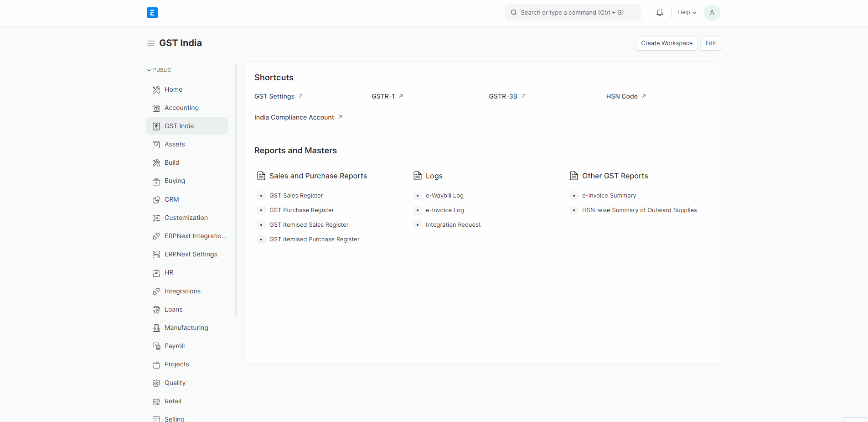
Task: Click the Logs card document icon
Action: (418, 176)
